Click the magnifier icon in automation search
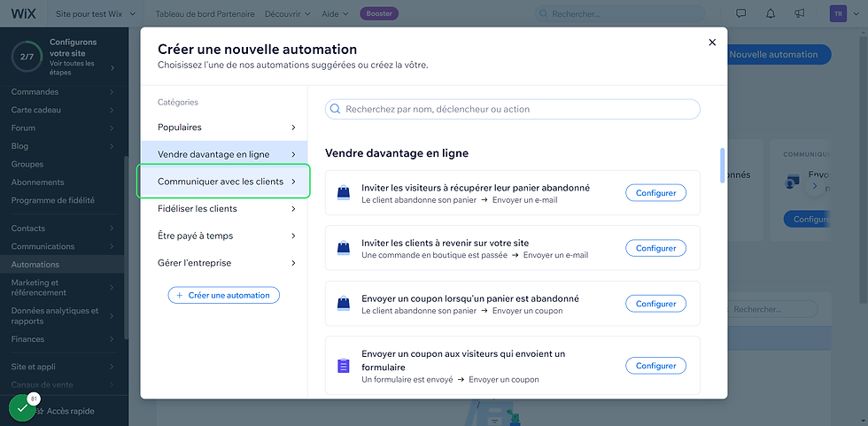 pyautogui.click(x=335, y=109)
